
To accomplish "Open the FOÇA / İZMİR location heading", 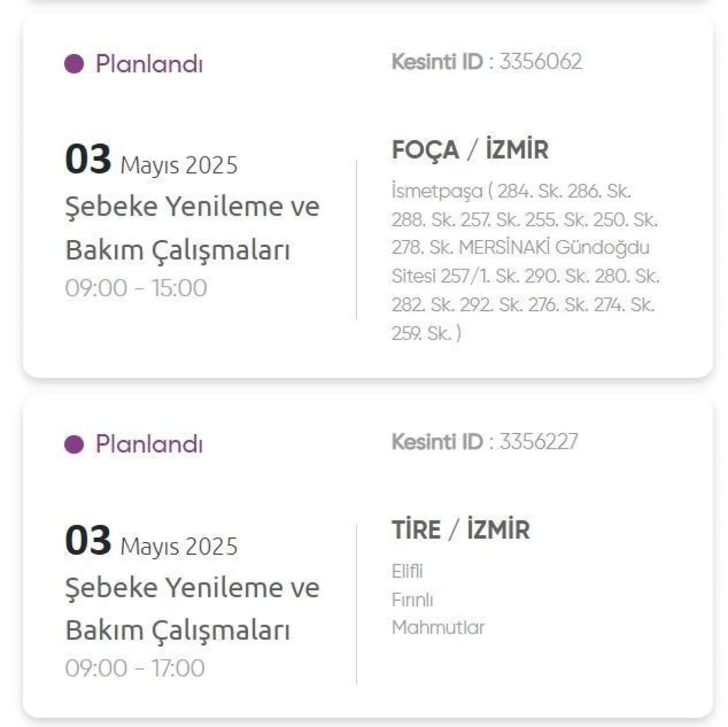I will [470, 150].
